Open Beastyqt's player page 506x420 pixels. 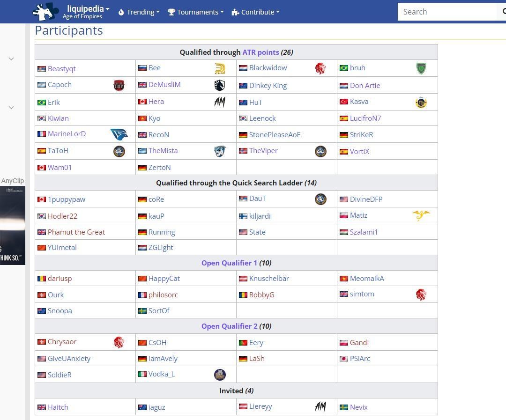point(62,69)
